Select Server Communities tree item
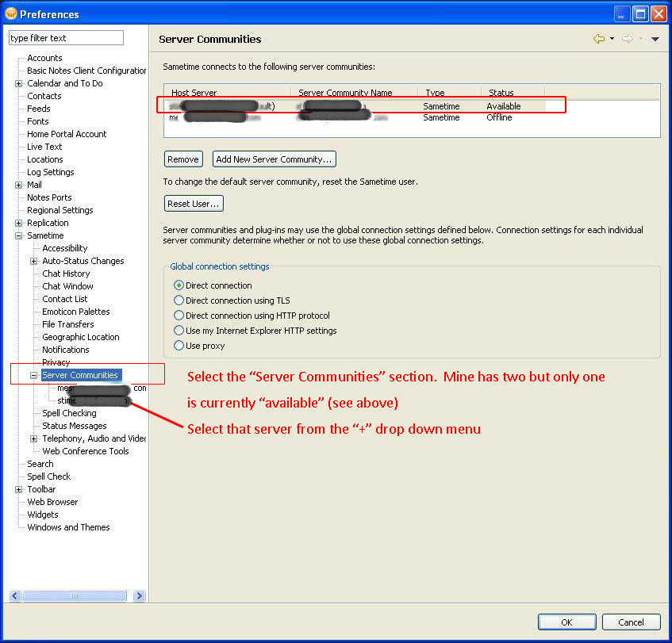672x643 pixels. click(x=82, y=375)
